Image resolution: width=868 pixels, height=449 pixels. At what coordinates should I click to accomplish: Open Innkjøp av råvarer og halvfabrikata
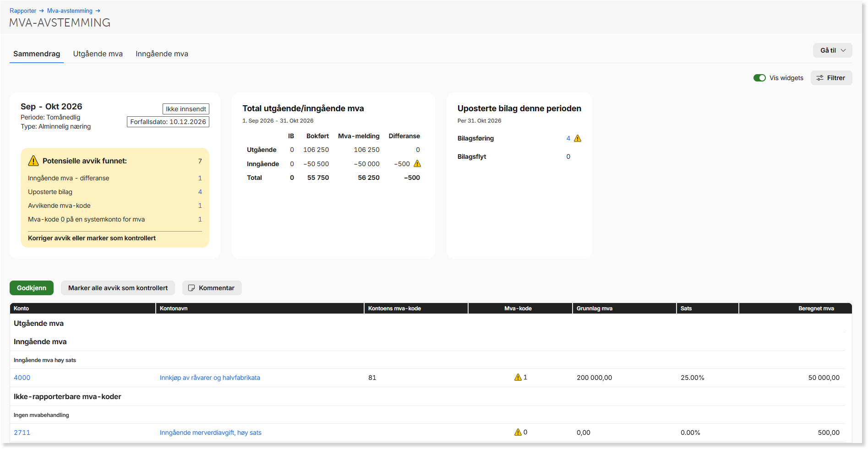pyautogui.click(x=210, y=378)
